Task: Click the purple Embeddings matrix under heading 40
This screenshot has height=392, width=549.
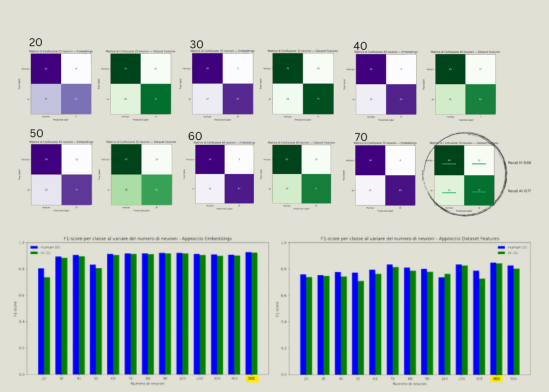Action: pos(386,84)
